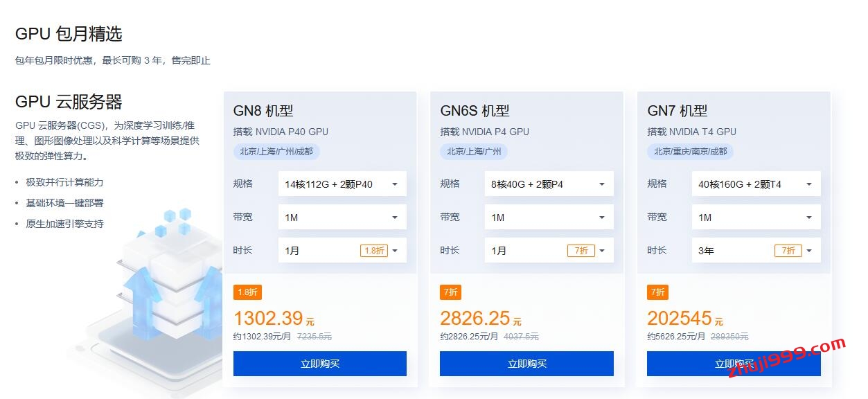This screenshot has width=868, height=399.
Task: Expand the GN7 带宽 dropdown
Action: [756, 218]
